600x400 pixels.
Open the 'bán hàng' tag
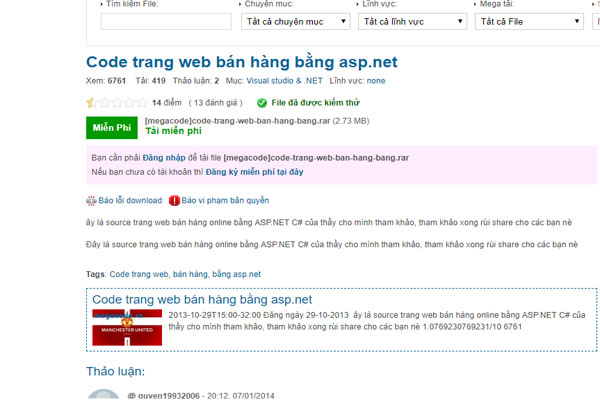[190, 274]
